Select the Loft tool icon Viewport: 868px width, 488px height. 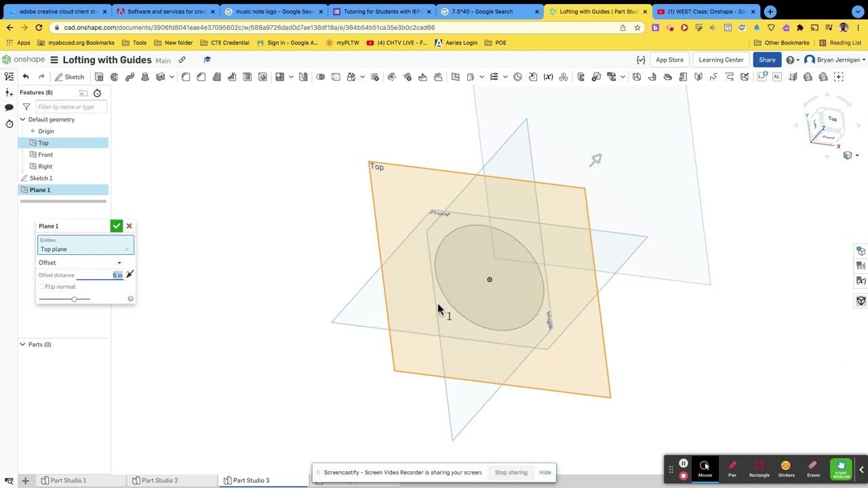click(x=144, y=77)
